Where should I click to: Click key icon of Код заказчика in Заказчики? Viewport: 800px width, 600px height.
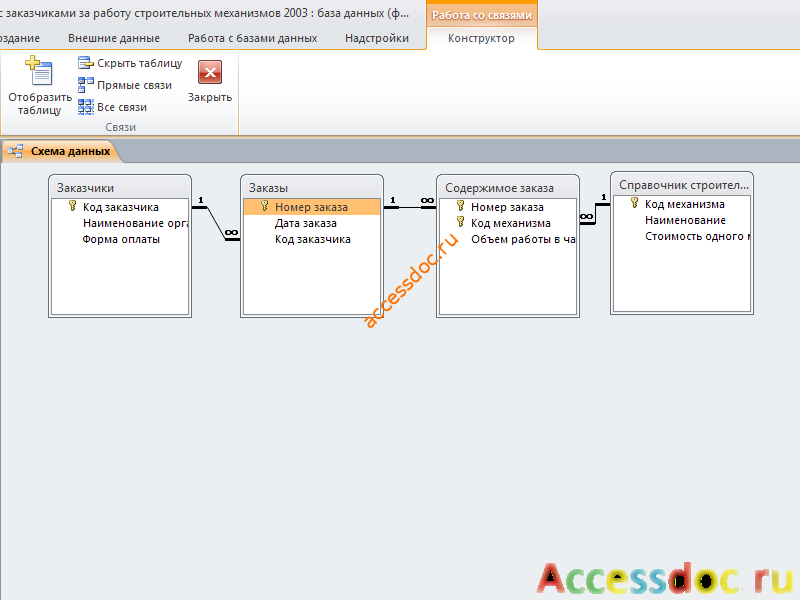(x=72, y=206)
